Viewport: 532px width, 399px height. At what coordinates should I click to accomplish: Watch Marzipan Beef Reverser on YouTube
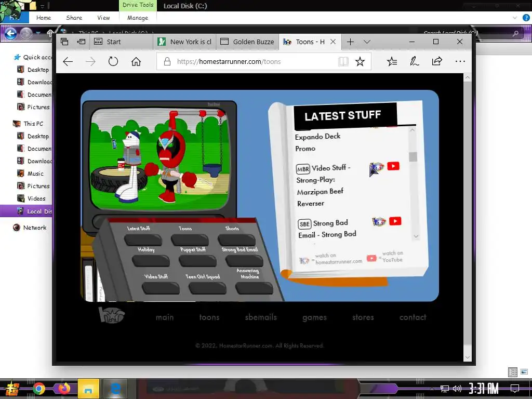click(393, 166)
